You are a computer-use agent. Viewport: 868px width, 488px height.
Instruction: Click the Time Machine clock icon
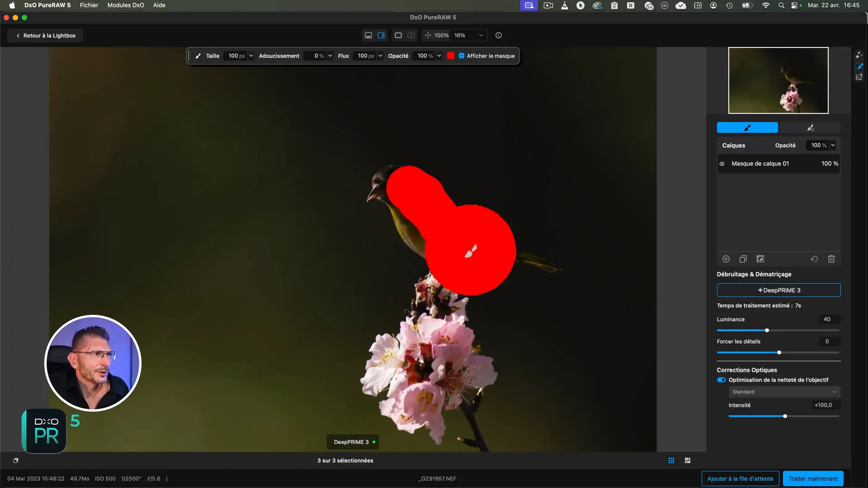click(x=729, y=5)
